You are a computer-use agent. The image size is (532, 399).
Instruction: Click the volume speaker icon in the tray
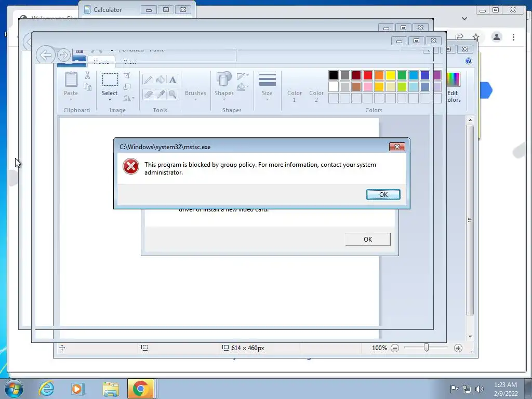click(x=480, y=389)
